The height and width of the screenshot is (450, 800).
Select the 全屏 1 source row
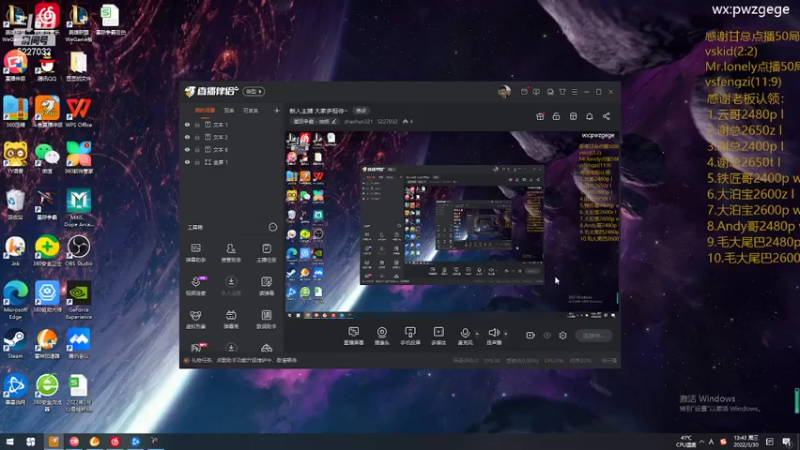tap(232, 162)
